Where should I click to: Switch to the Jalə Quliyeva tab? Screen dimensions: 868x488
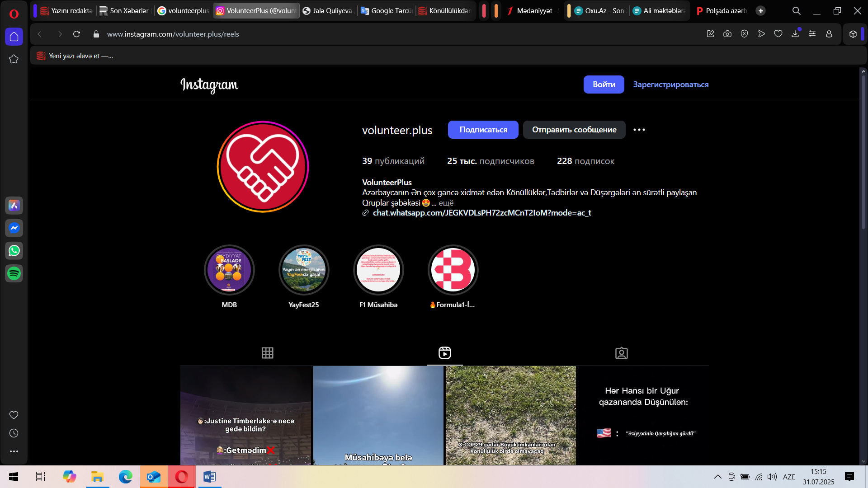point(328,11)
